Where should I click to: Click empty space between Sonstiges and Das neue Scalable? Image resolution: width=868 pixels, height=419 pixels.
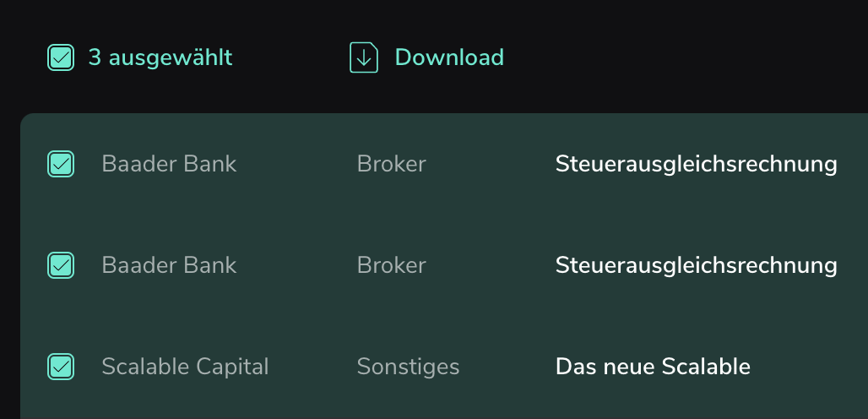coord(507,367)
